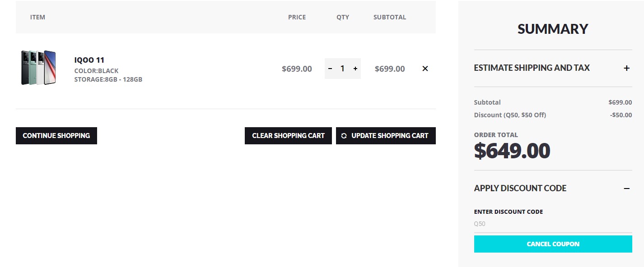The image size is (644, 267).
Task: Open the IQOO 11 product name link
Action: pos(89,60)
